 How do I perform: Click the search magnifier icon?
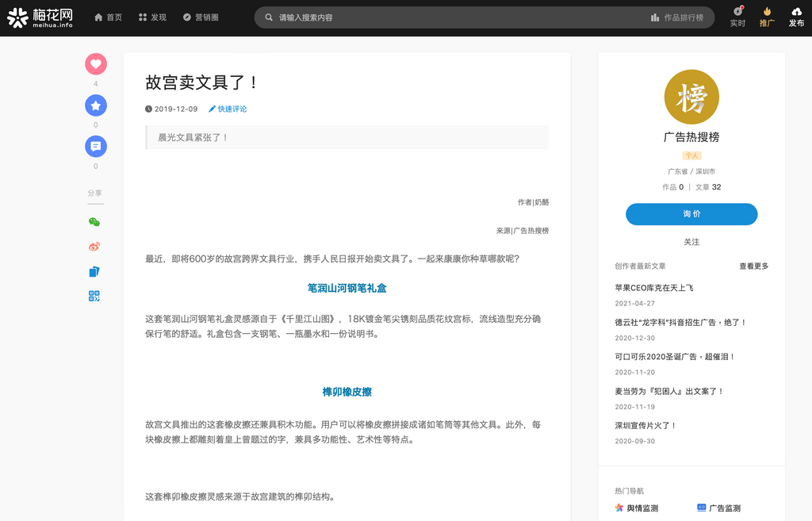(x=269, y=17)
